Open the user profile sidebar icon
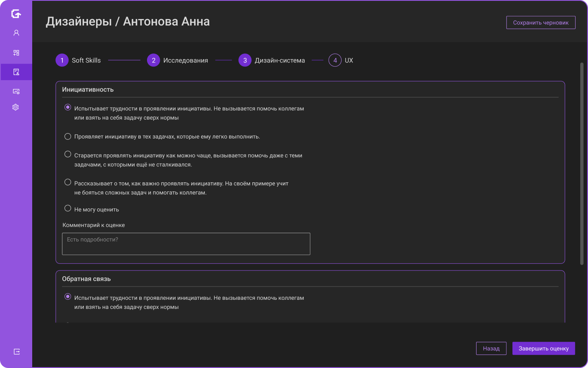Viewport: 588px width, 368px height. [16, 33]
